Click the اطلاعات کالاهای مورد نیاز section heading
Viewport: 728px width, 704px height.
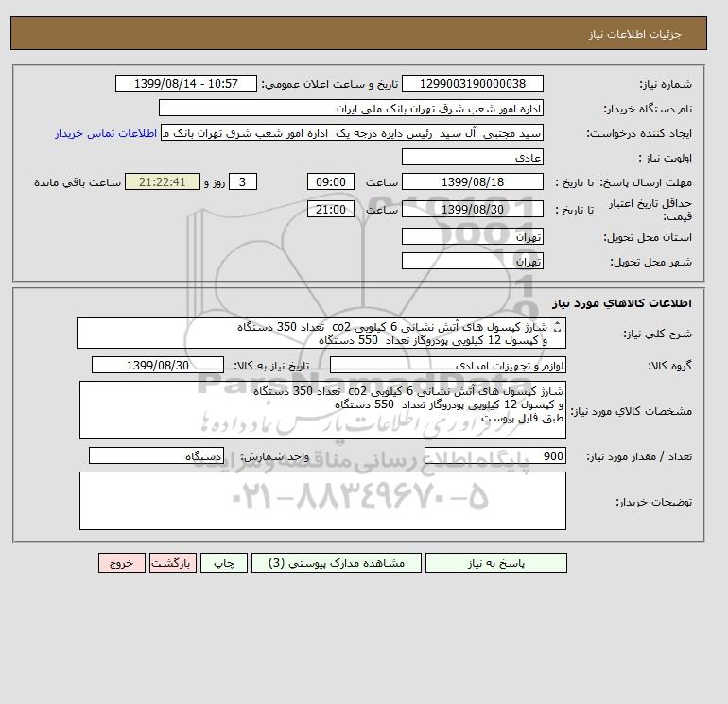622,303
